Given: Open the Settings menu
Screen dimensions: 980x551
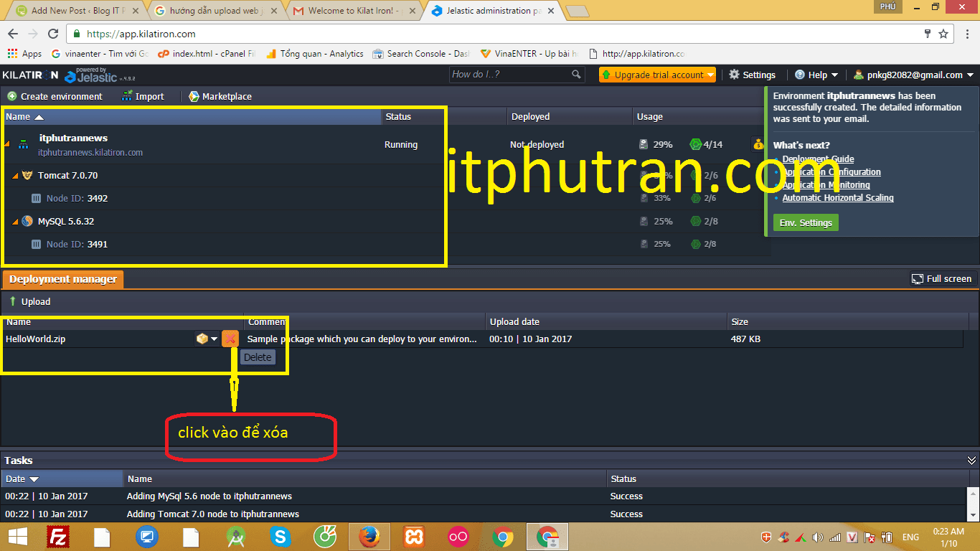Looking at the screenshot, I should coord(752,75).
